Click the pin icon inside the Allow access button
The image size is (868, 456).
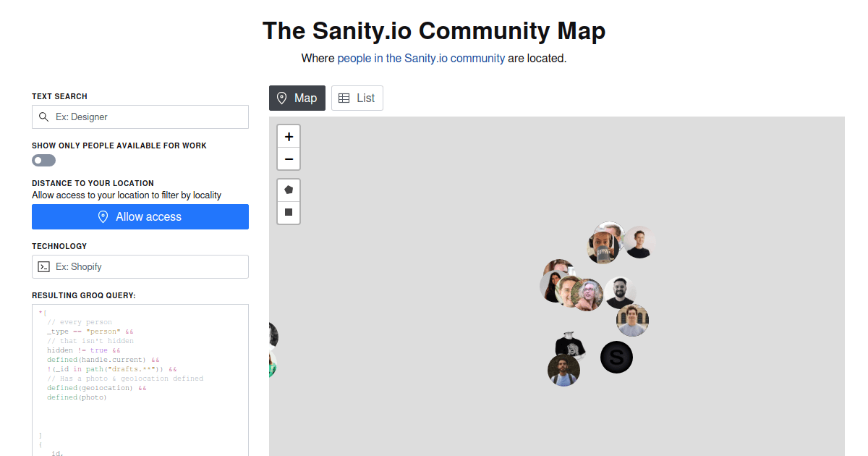103,216
